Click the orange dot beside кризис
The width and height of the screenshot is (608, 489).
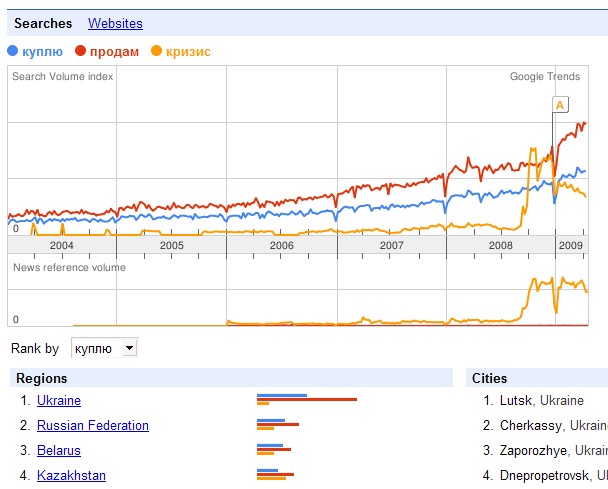pyautogui.click(x=156, y=50)
